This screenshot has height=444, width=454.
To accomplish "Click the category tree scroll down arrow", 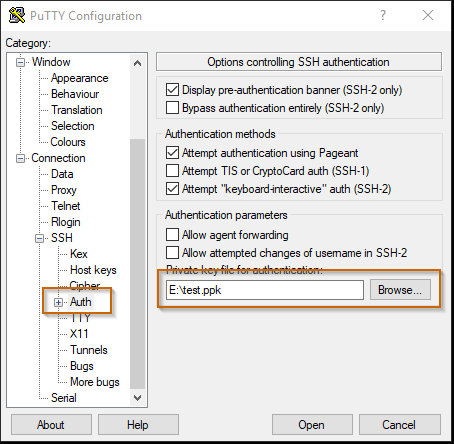I will 137,397.
